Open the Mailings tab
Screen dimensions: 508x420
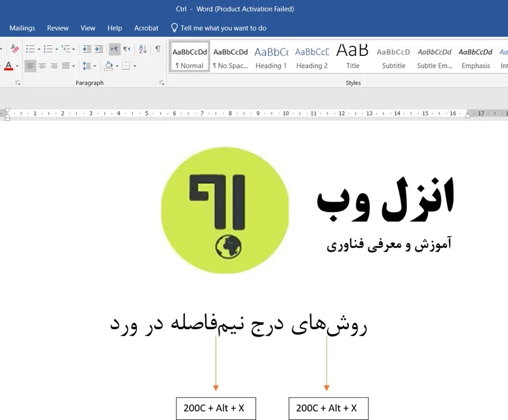click(22, 28)
